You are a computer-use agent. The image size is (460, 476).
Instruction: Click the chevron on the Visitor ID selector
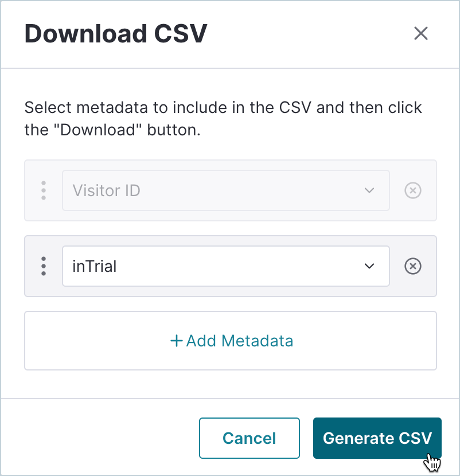[x=369, y=190]
